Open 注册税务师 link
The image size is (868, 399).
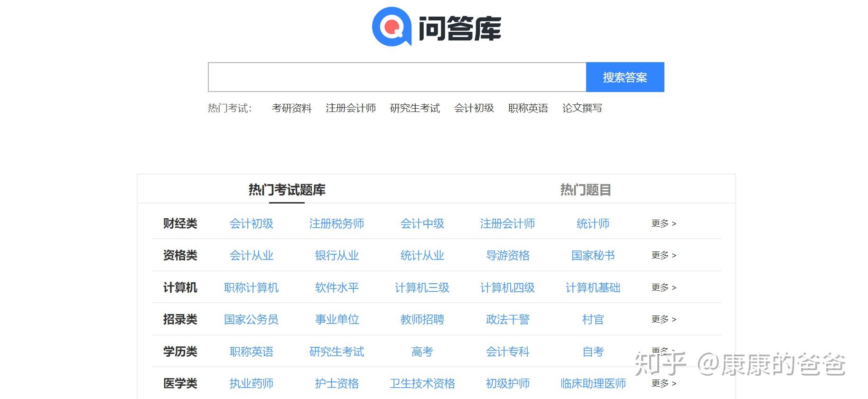click(x=337, y=223)
